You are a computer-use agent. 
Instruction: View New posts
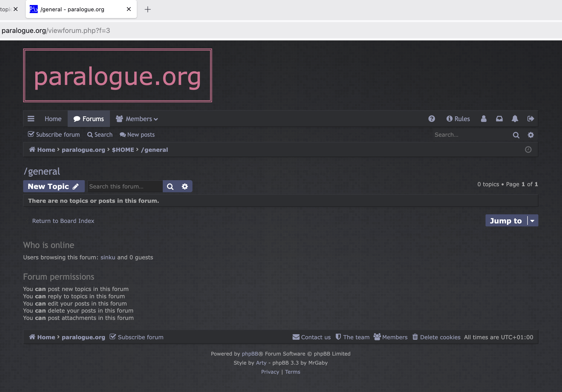[x=137, y=135]
